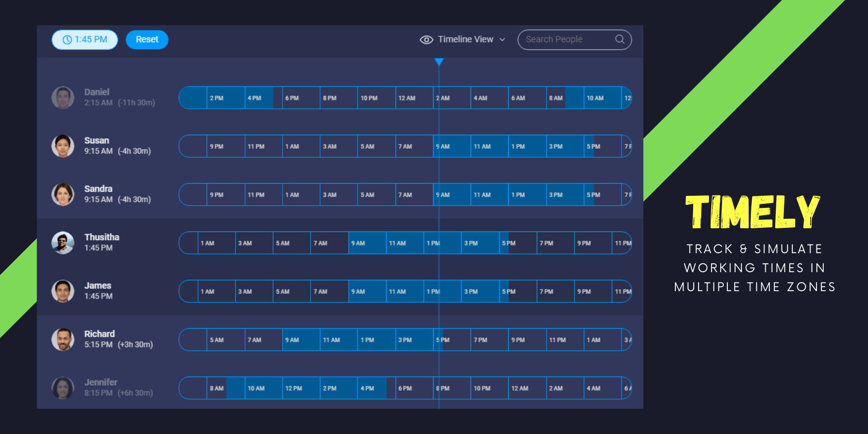
Task: Select the name James
Action: coord(98,286)
